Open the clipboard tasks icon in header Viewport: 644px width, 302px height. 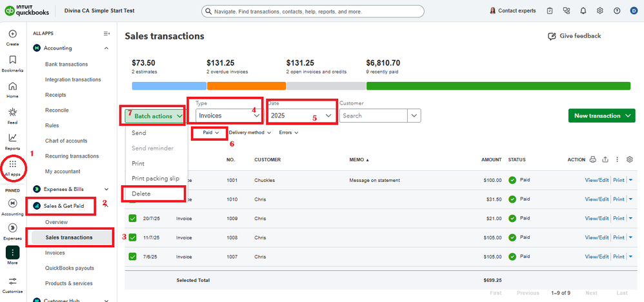550,11
